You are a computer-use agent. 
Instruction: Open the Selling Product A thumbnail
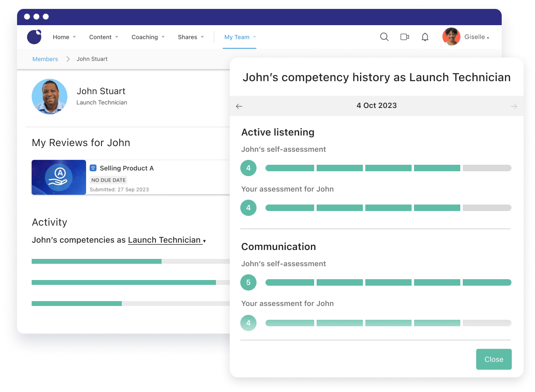(59, 177)
